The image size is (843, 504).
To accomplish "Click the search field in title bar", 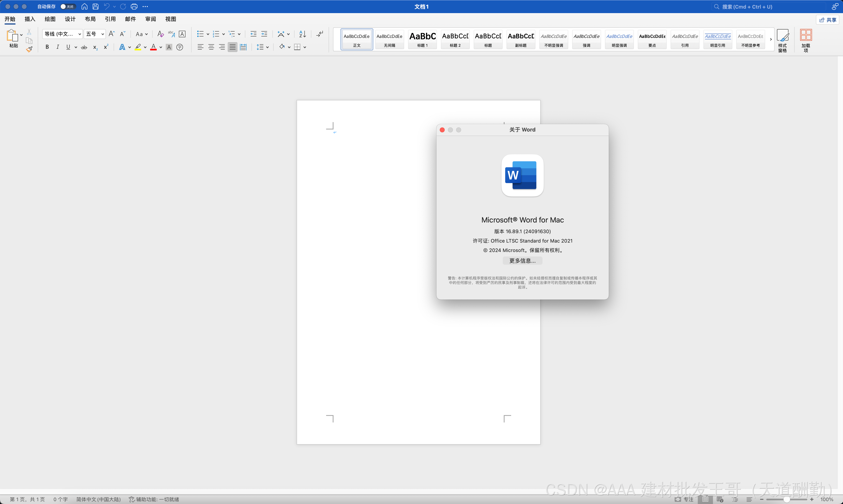I will 768,6.
